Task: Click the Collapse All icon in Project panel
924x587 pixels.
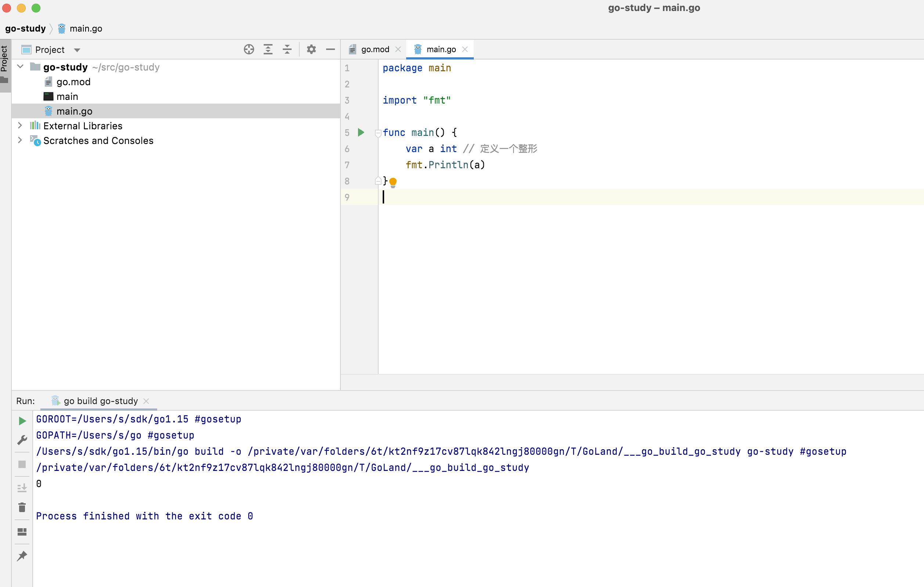Action: point(287,50)
